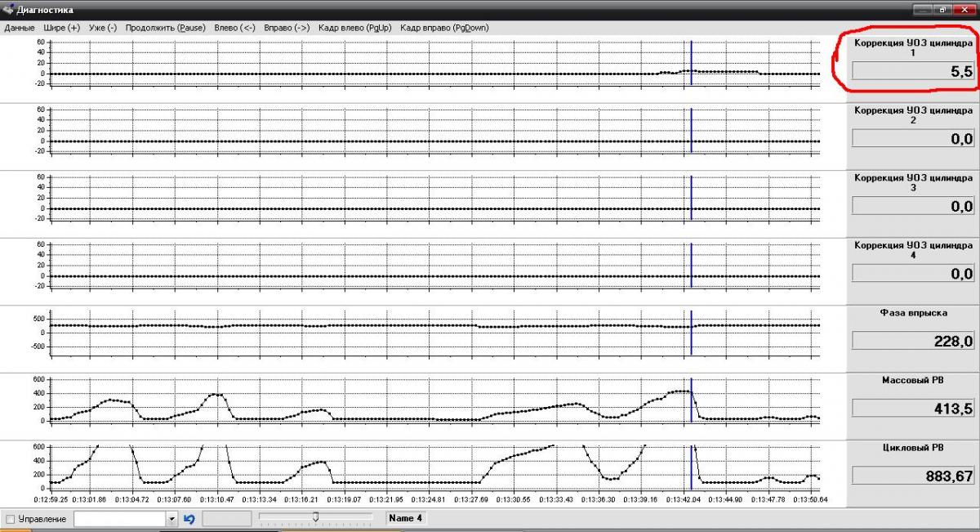980x532 pixels.
Task: Click the time label 0:13:50.64
Action: point(810,498)
